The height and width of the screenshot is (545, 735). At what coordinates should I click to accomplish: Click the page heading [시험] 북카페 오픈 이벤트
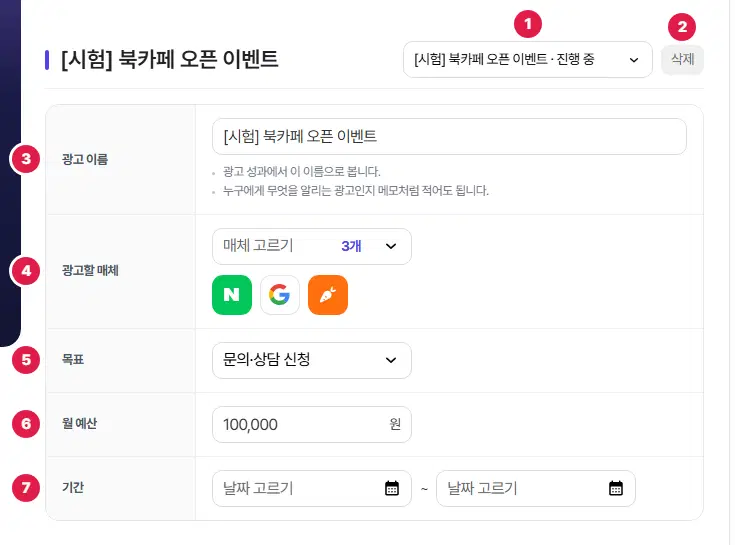pos(170,60)
